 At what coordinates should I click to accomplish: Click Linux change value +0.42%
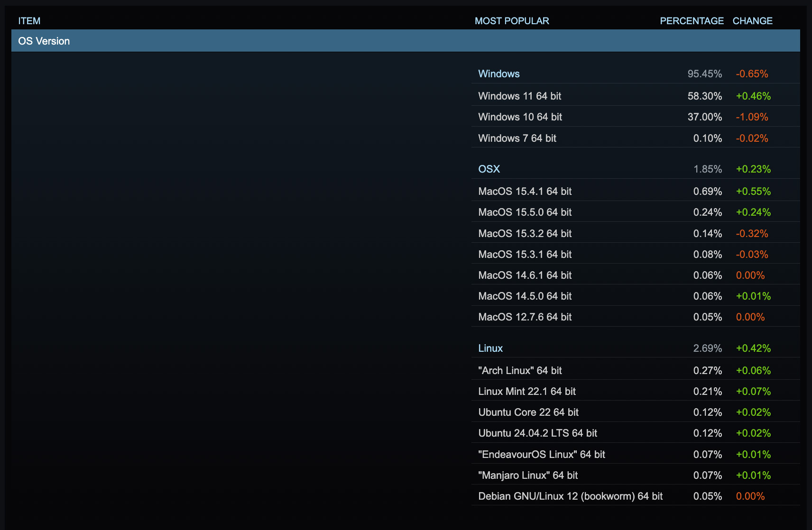[753, 348]
